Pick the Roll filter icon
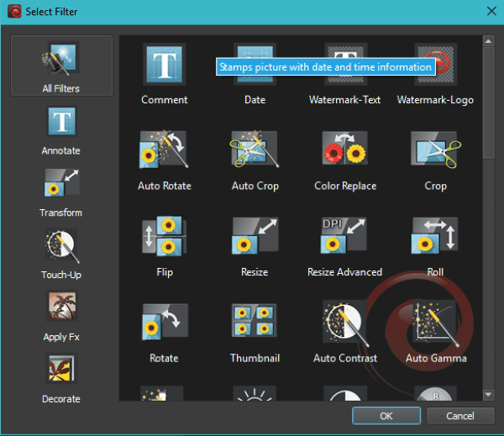Image resolution: width=504 pixels, height=436 pixels. (434, 238)
